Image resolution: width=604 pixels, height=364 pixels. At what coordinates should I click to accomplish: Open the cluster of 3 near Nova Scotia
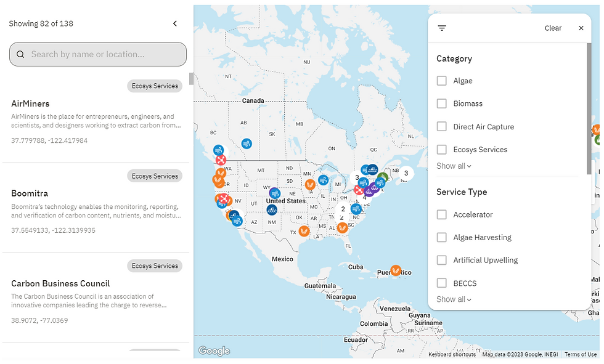point(406,173)
